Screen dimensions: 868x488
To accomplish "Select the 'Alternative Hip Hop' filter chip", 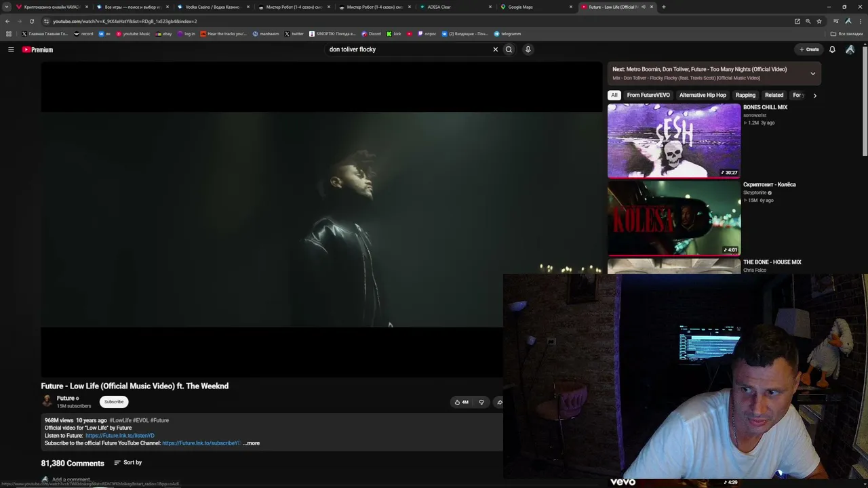I will point(703,96).
